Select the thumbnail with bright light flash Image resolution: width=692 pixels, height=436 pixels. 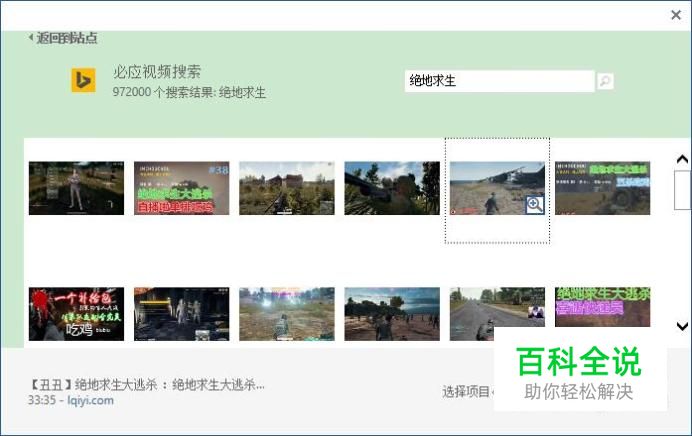click(287, 314)
